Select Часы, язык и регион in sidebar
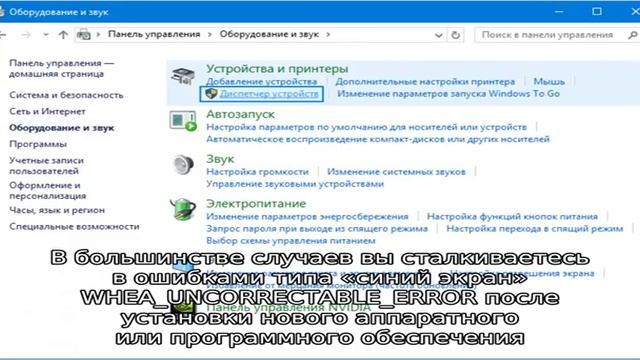 [57, 210]
